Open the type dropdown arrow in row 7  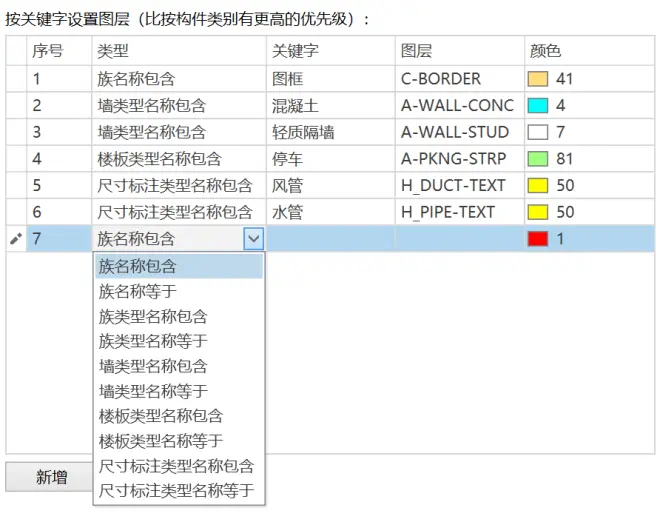tap(253, 239)
